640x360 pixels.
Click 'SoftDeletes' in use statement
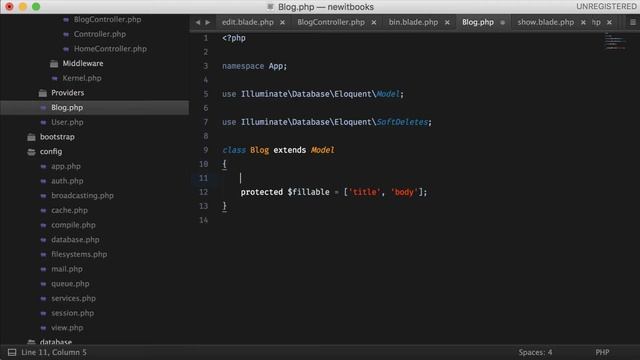click(x=402, y=122)
